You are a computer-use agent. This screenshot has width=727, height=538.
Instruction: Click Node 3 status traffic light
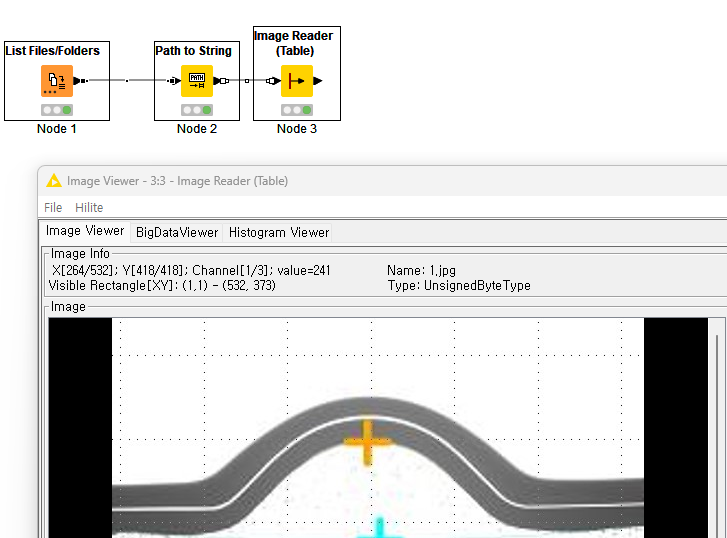coord(297,110)
